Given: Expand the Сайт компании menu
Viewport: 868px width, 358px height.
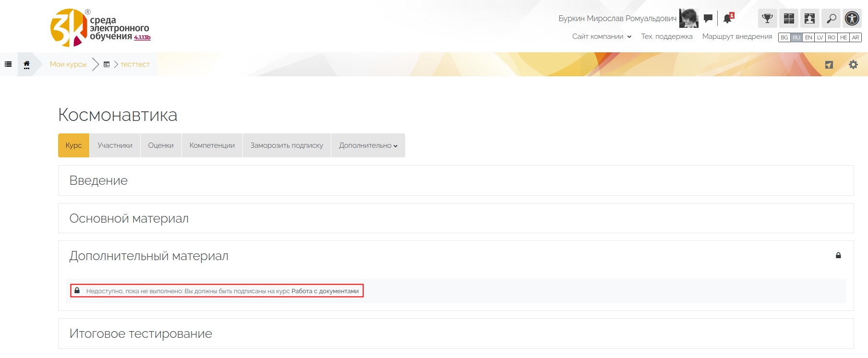Looking at the screenshot, I should click(x=602, y=36).
